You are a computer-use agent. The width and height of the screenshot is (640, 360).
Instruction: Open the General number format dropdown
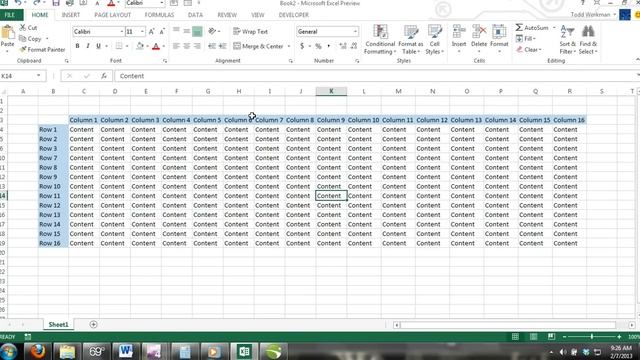pos(355,32)
